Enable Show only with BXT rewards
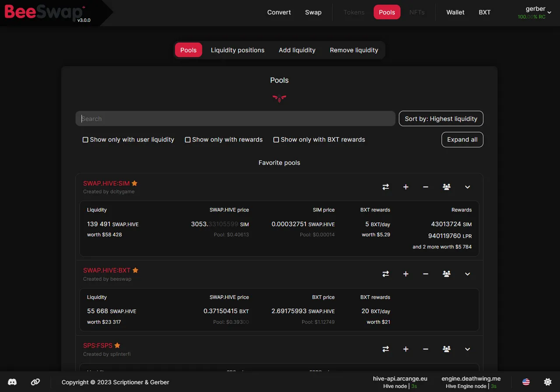560x392 pixels. tap(319, 140)
